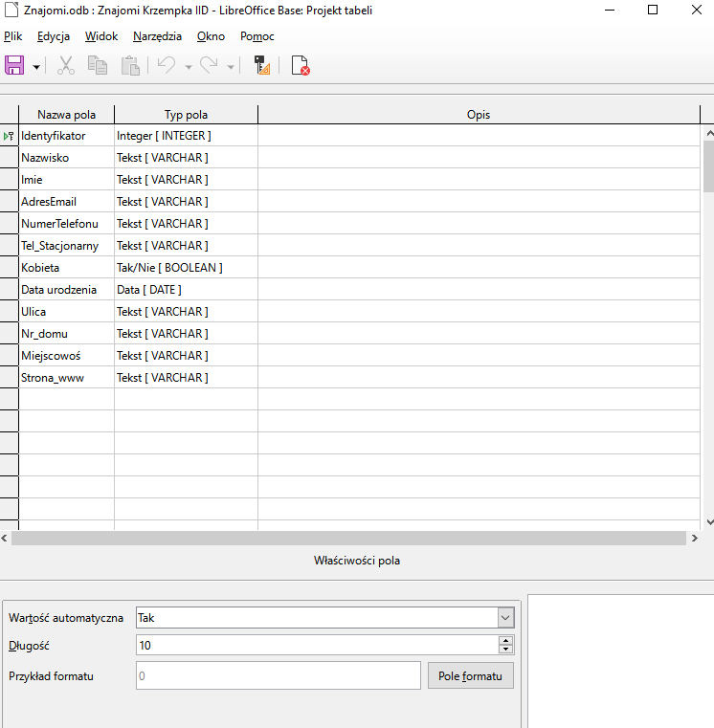
Task: Select the Ulica field name cell
Action: click(x=66, y=312)
